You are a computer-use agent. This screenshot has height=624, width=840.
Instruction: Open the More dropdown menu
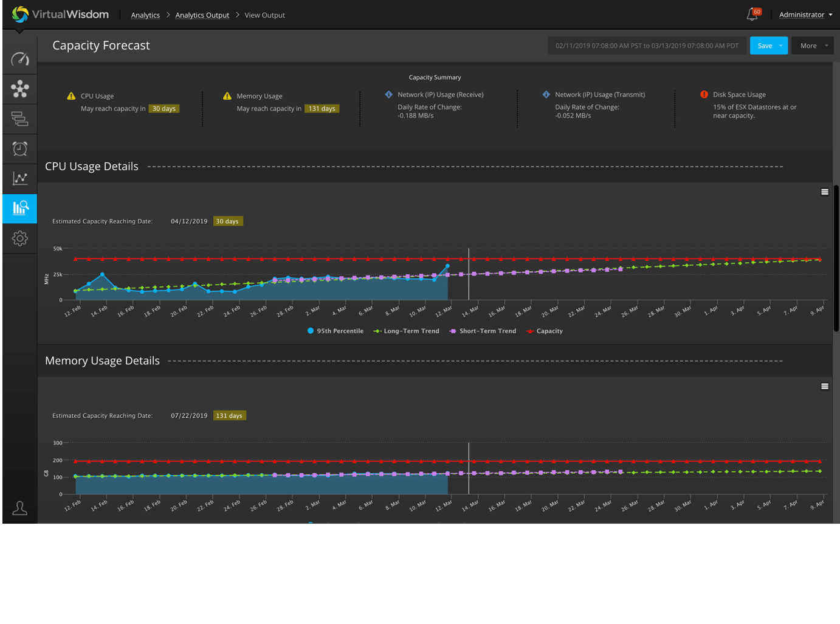[812, 46]
